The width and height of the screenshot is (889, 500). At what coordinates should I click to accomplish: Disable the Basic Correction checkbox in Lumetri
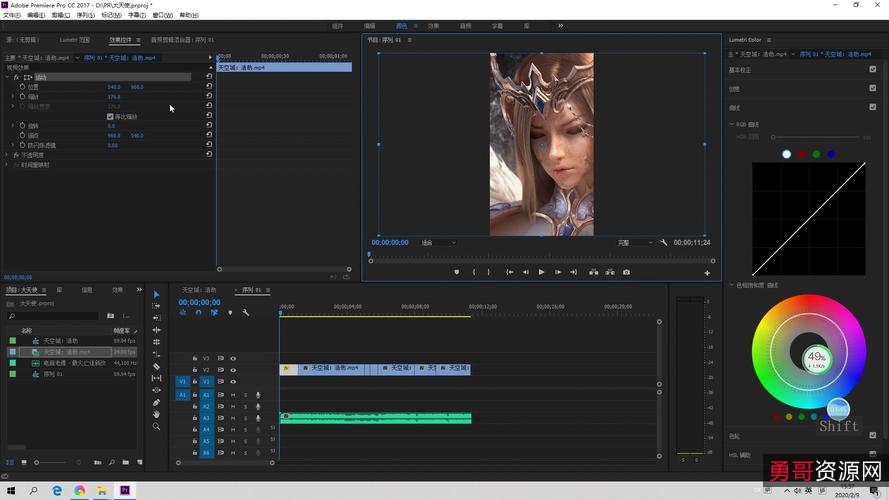(x=873, y=70)
